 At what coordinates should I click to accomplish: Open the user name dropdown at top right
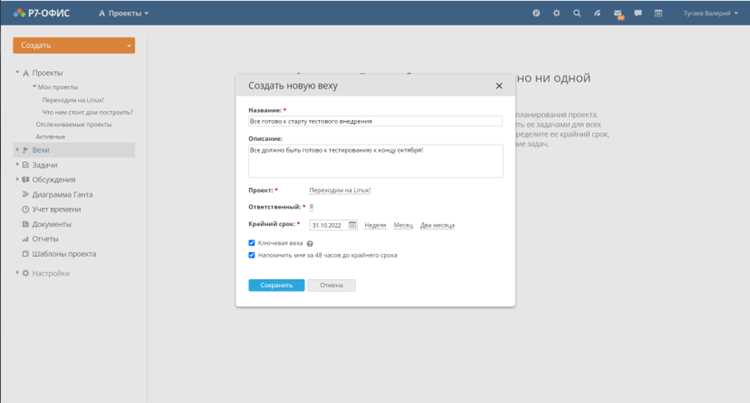click(710, 13)
